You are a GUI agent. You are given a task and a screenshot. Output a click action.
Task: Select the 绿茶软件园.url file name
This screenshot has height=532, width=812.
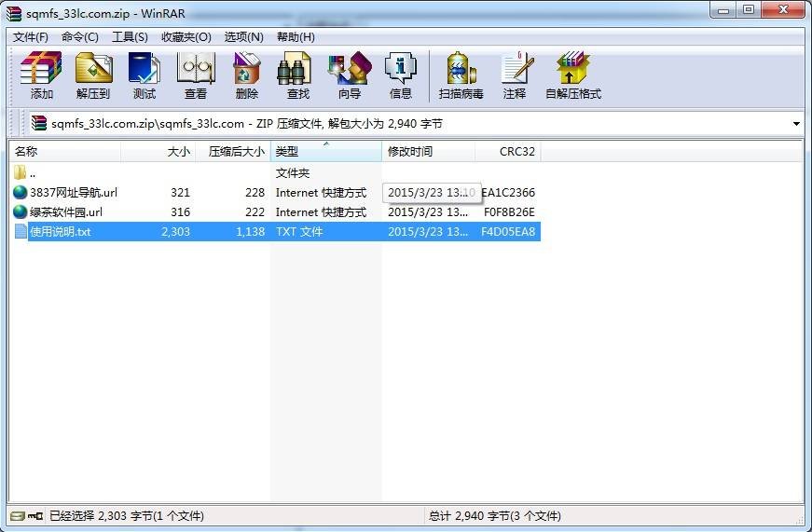point(66,212)
